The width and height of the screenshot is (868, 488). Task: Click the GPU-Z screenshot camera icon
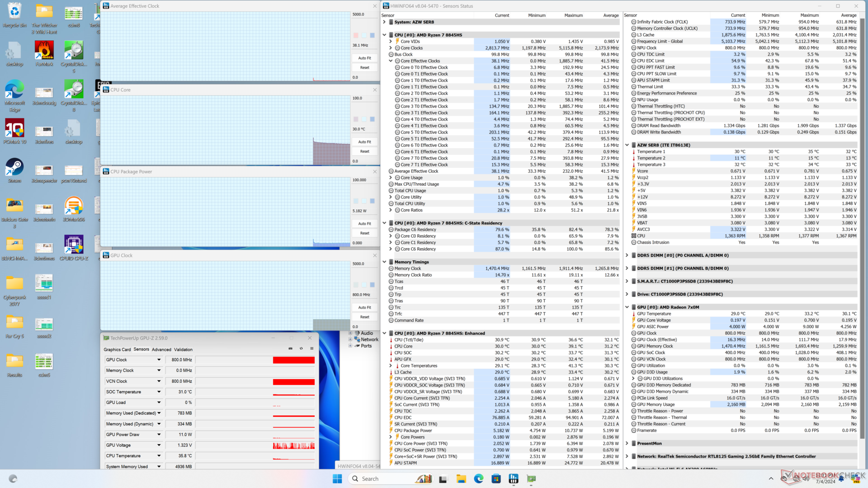coord(290,349)
